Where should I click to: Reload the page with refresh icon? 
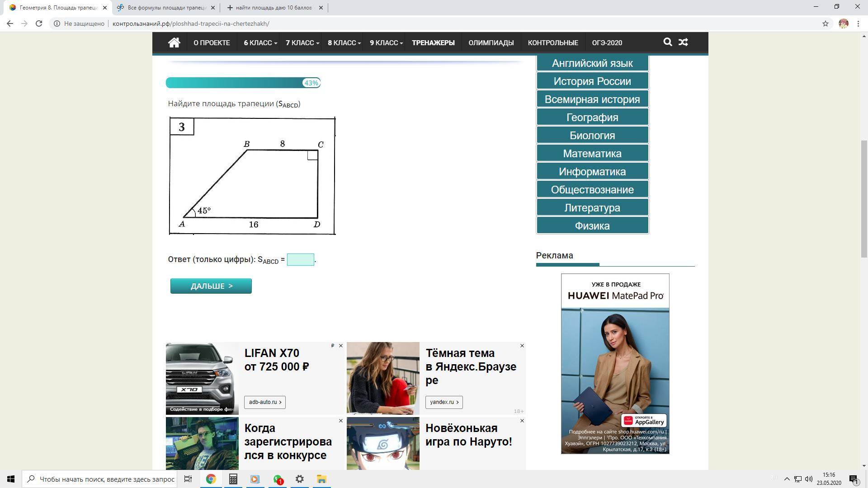(x=39, y=23)
